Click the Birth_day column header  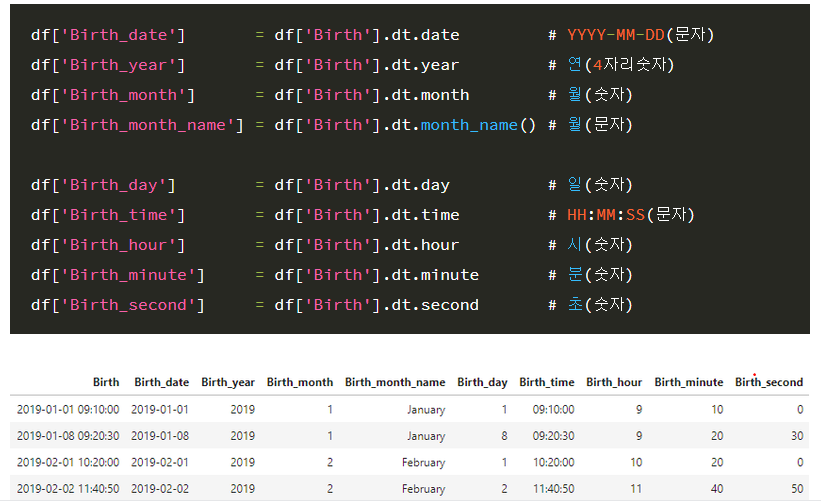pyautogui.click(x=482, y=383)
